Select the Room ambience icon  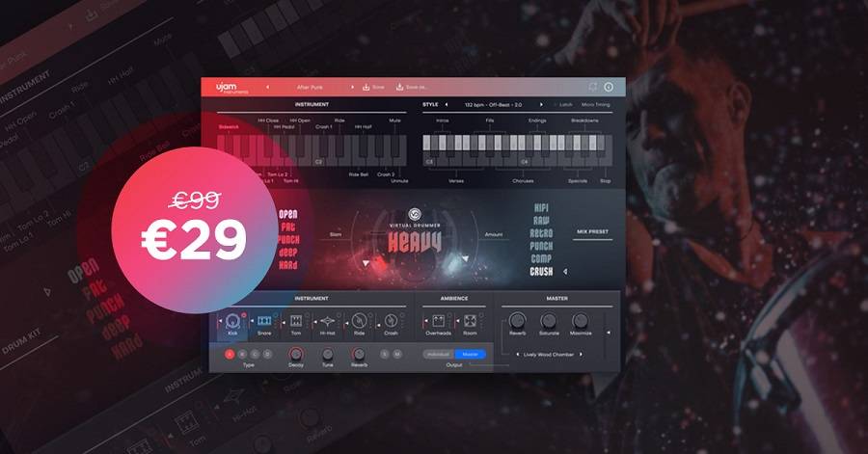click(470, 321)
